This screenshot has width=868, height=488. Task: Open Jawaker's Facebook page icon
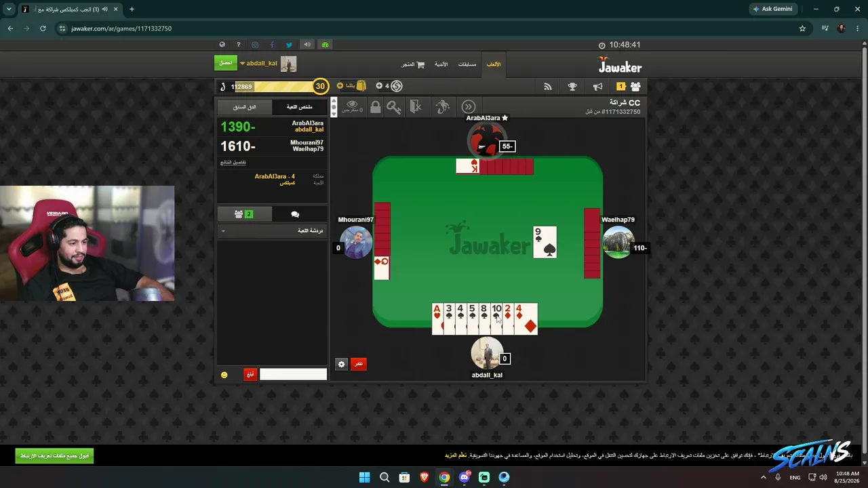(272, 45)
